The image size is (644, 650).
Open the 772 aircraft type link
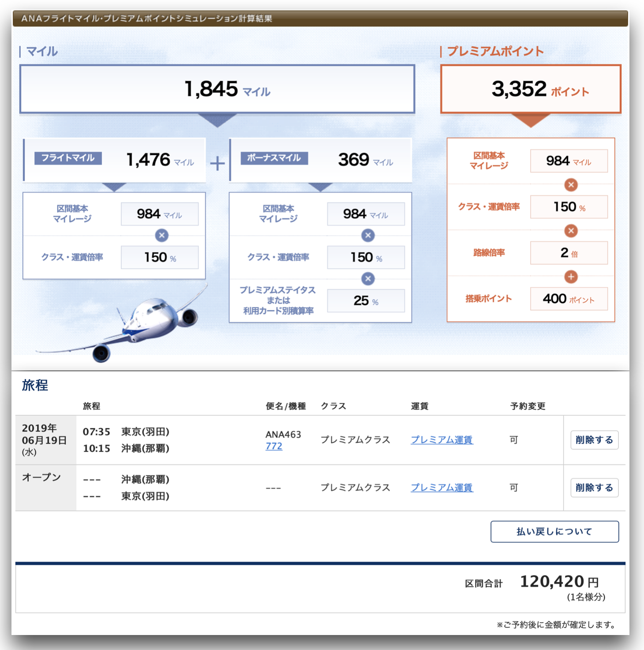[x=273, y=446]
